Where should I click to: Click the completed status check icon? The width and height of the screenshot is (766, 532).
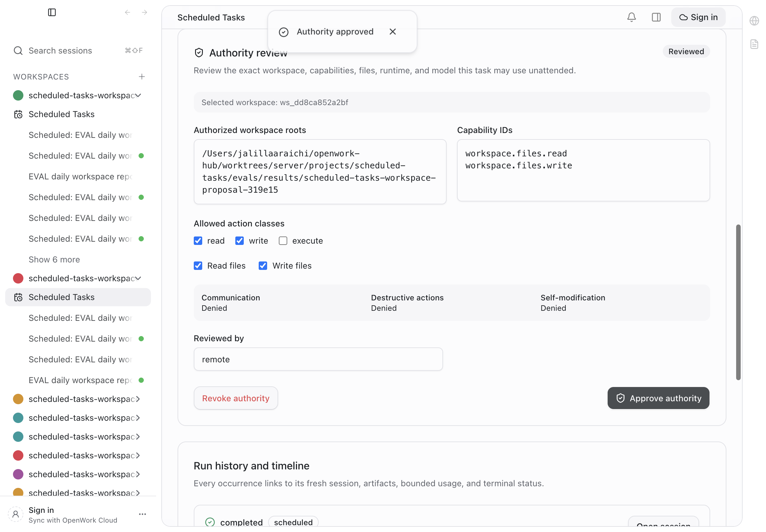(210, 522)
